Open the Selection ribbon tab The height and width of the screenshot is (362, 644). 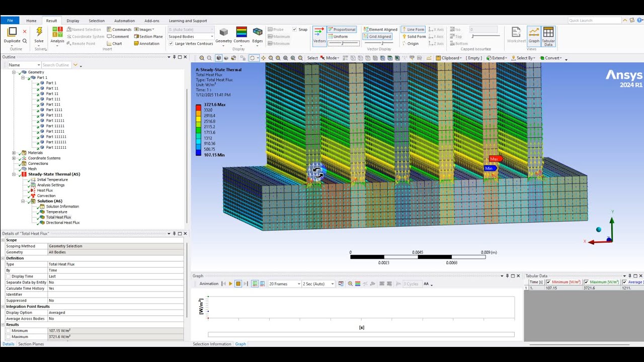point(97,21)
